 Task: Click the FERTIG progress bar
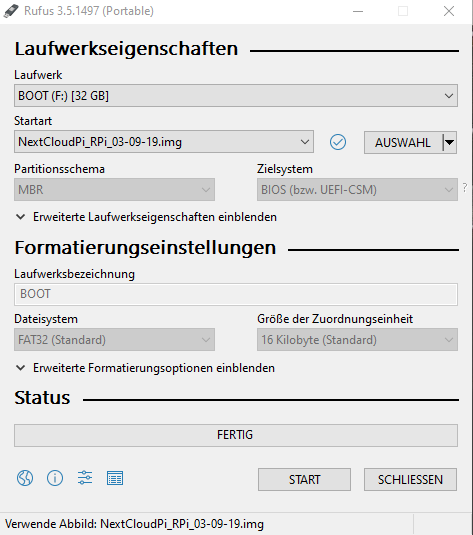tap(236, 435)
